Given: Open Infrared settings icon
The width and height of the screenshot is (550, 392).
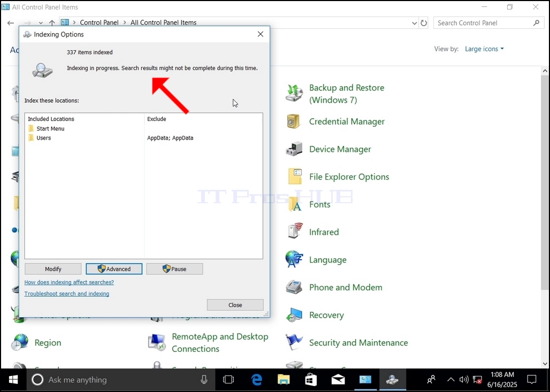Looking at the screenshot, I should point(295,231).
